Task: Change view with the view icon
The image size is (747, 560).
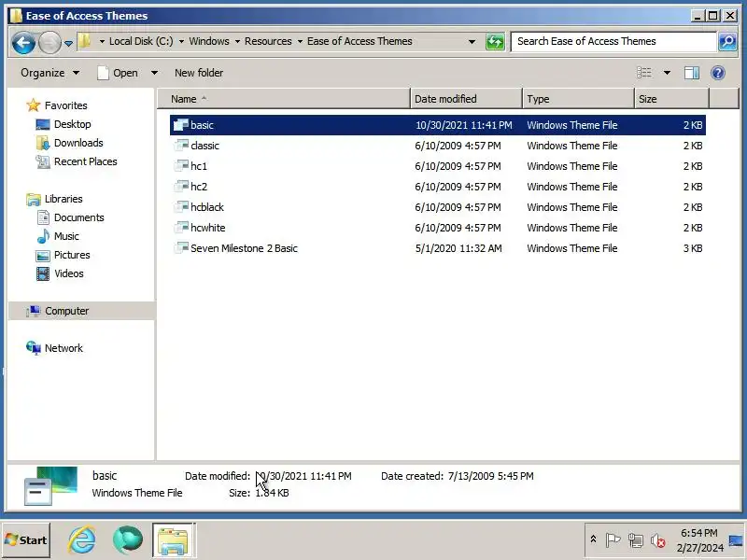Action: pyautogui.click(x=644, y=73)
